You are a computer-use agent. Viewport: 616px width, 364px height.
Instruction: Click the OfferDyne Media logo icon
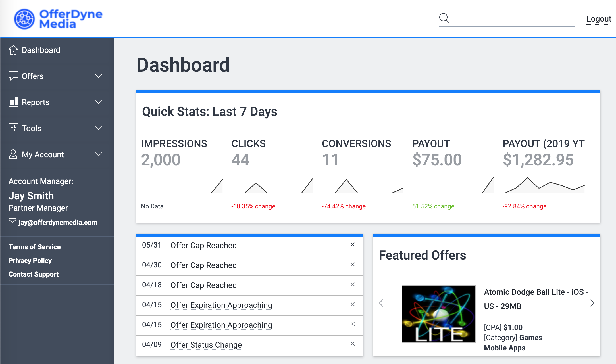24,17
